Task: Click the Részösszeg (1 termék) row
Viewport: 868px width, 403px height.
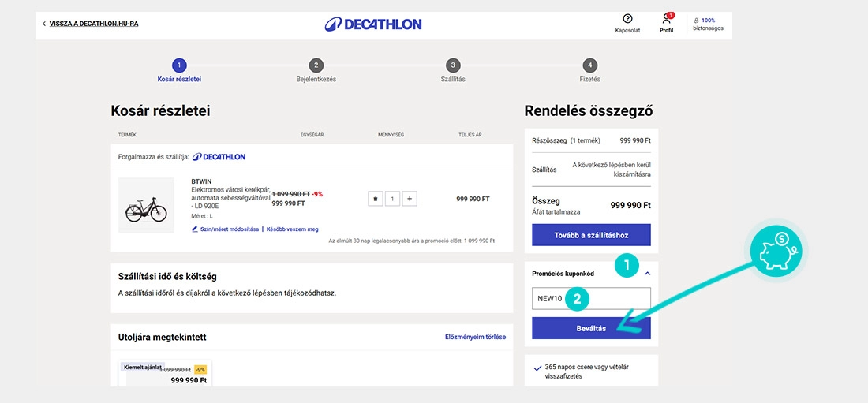Action: [591, 140]
